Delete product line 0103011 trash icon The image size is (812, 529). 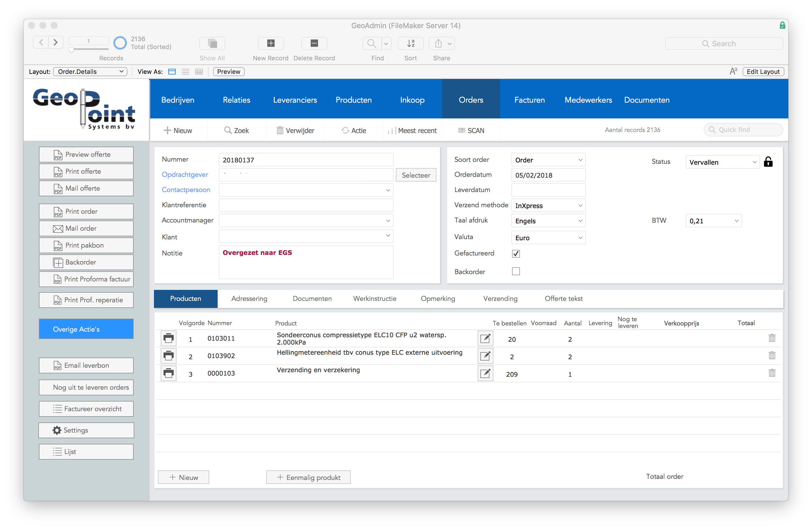click(x=772, y=338)
